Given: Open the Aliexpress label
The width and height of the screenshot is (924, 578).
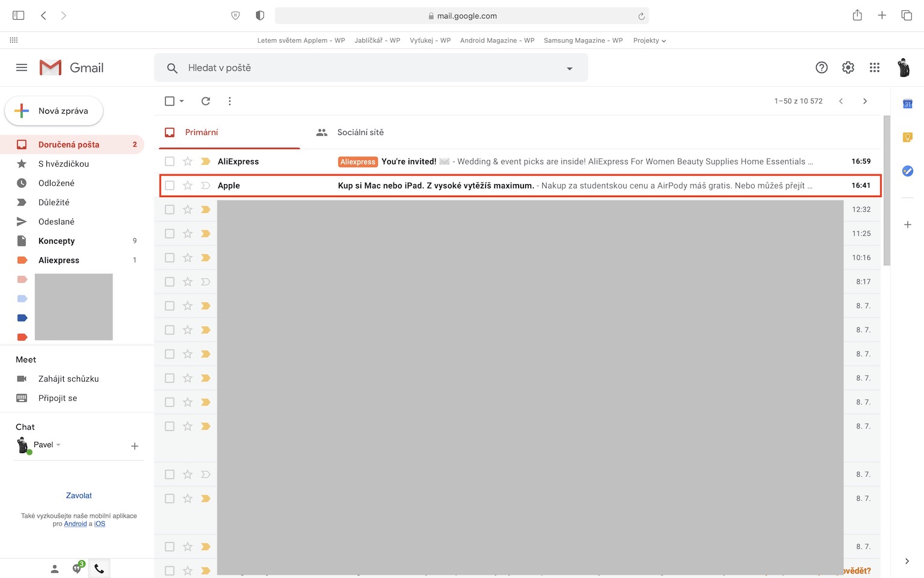Looking at the screenshot, I should tap(72, 260).
